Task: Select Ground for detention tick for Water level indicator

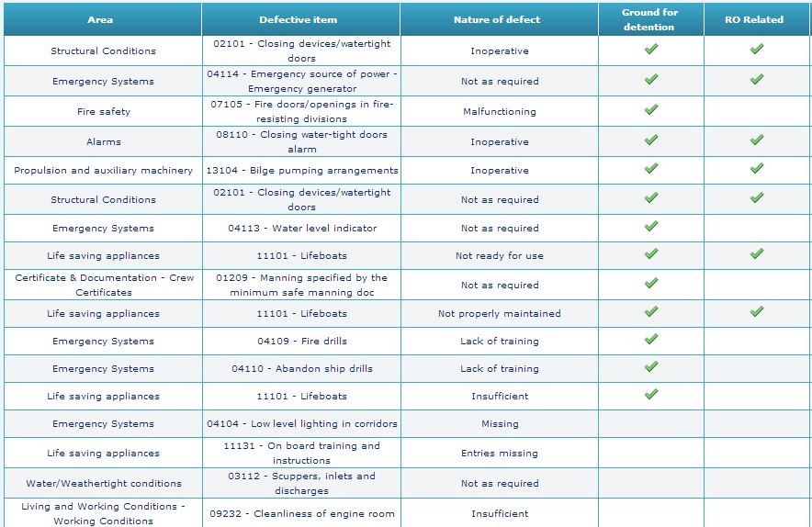Action: pos(651,227)
